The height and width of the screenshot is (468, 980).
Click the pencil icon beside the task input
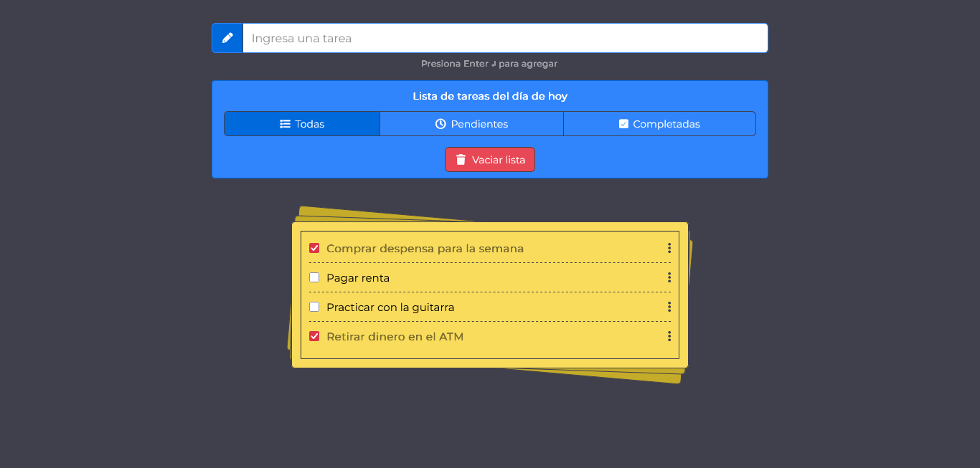point(227,37)
